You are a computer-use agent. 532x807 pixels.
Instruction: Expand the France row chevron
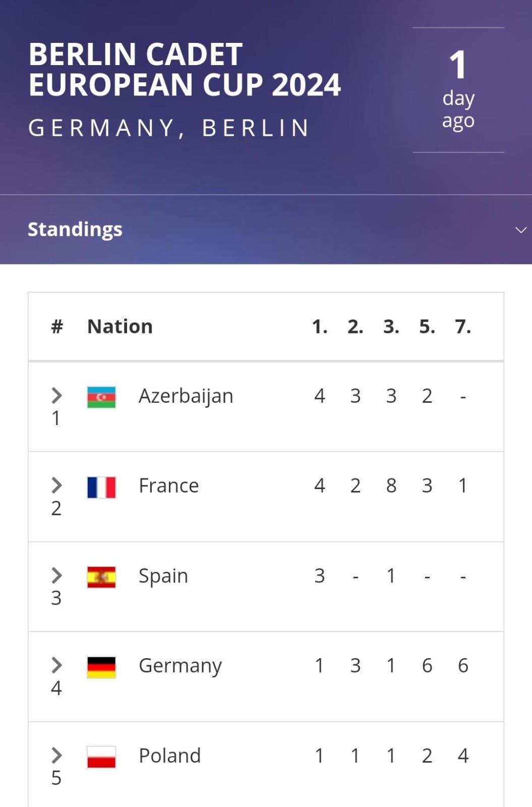(x=56, y=486)
